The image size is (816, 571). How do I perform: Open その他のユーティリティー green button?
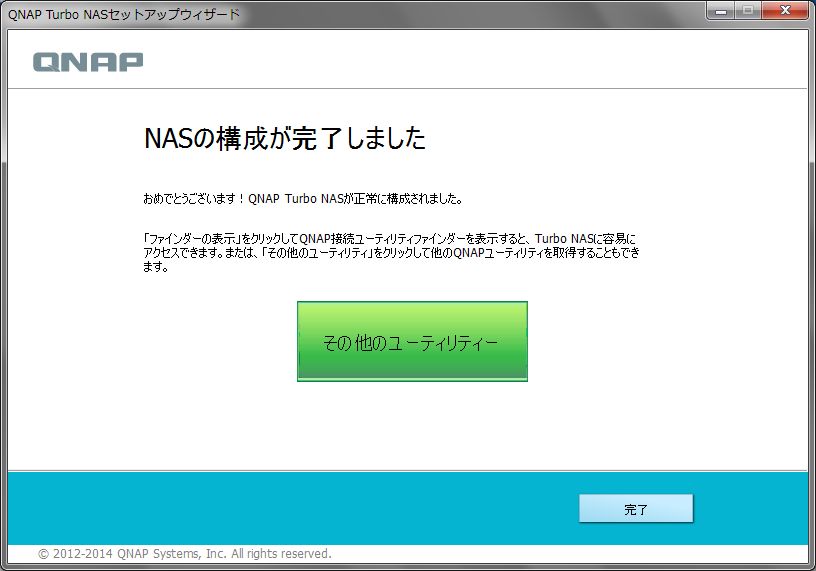[412, 341]
